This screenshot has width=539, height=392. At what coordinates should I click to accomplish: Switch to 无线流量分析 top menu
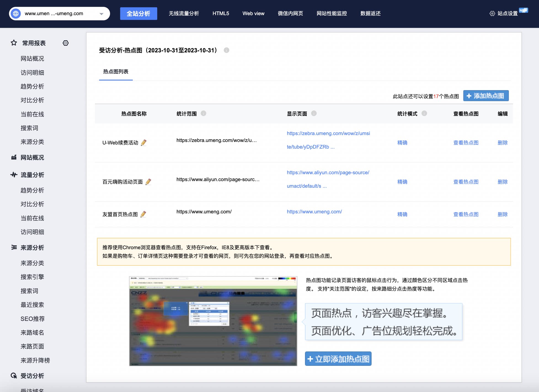184,14
